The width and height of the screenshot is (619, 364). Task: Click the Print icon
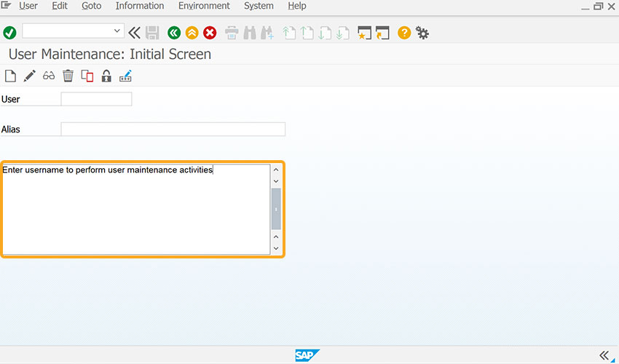point(232,33)
